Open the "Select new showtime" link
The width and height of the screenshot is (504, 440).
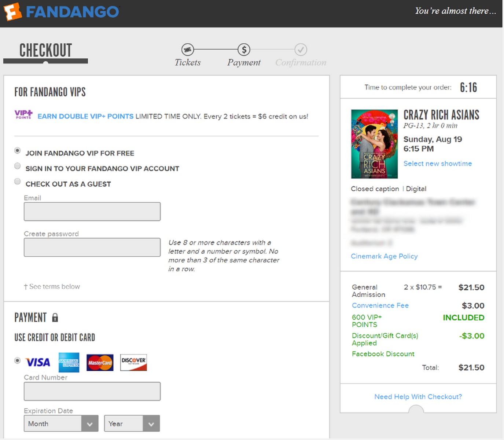[437, 164]
